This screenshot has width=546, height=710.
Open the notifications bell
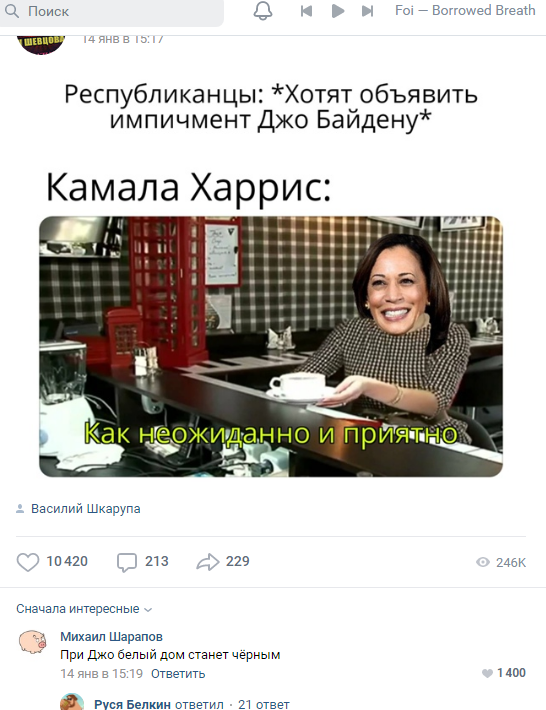point(263,11)
